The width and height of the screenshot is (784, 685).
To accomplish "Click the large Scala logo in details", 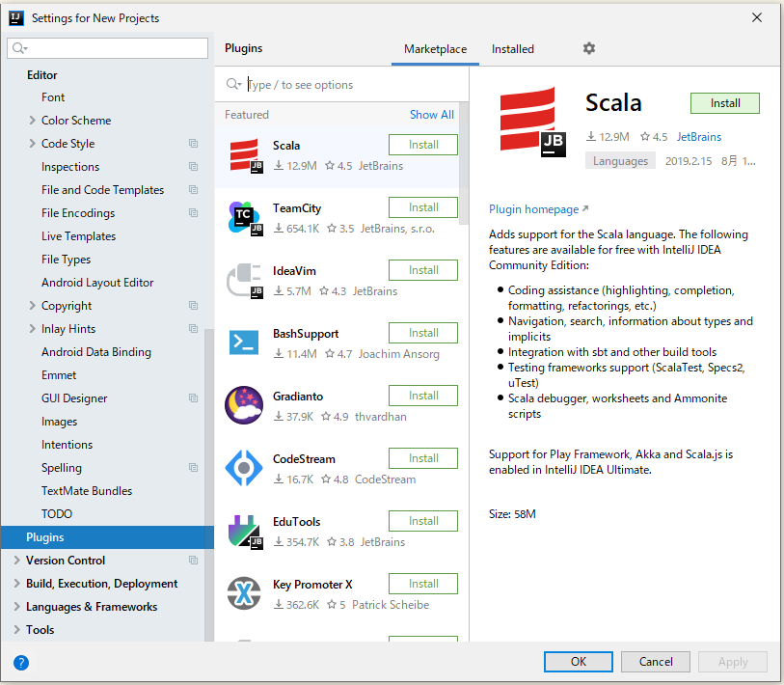I will coord(533,122).
